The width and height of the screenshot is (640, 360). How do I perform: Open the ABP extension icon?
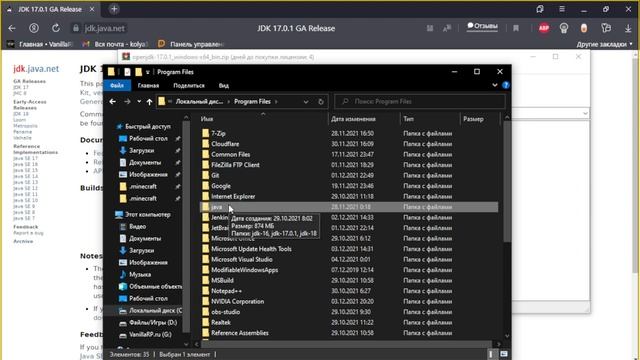(544, 28)
